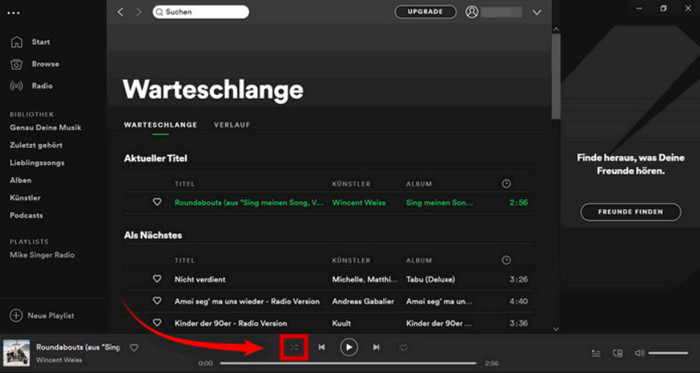The image size is (700, 373).
Task: Open Zuletzt gehört in library
Action: [36, 145]
